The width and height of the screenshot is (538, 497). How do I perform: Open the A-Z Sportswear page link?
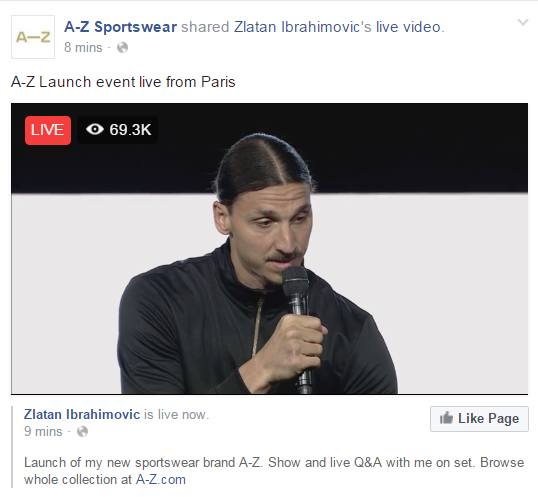coord(120,27)
